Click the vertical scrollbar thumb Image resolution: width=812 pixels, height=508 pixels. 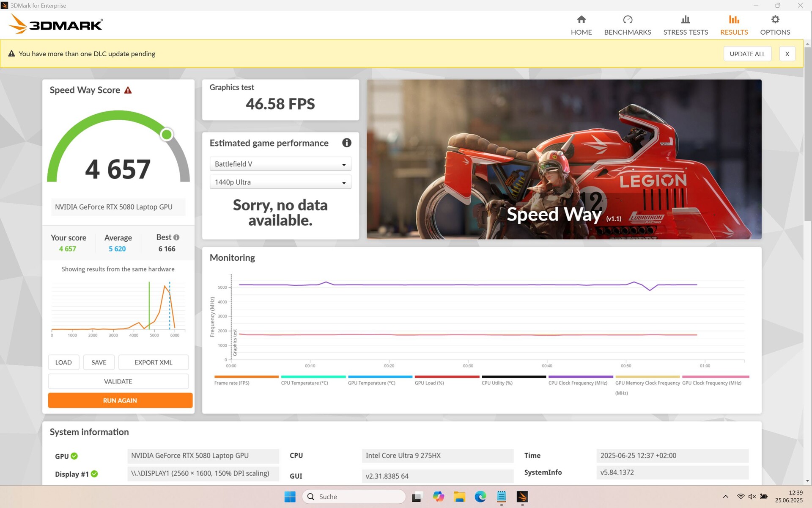pos(807,133)
